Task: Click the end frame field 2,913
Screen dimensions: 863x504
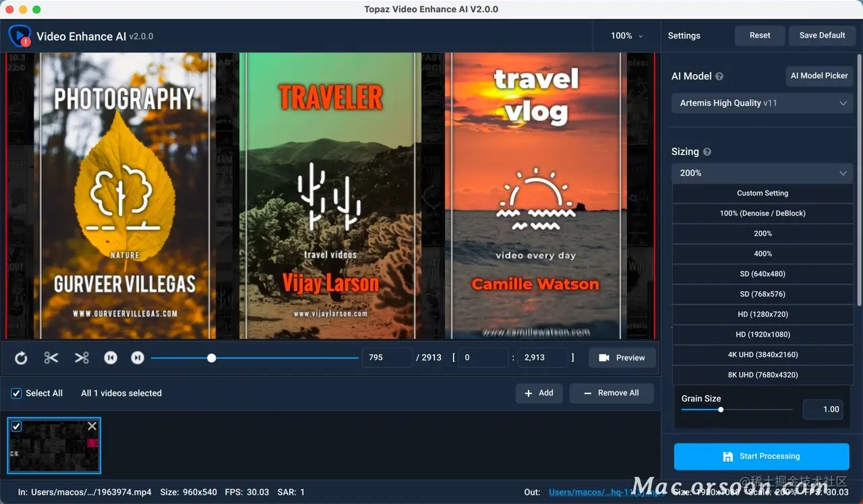Action: tap(543, 358)
